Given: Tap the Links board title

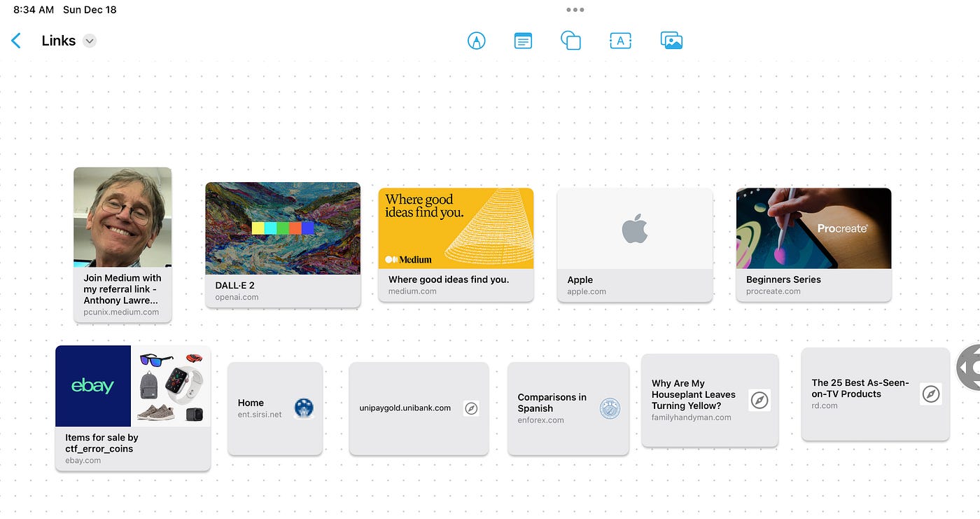Looking at the screenshot, I should click(59, 41).
